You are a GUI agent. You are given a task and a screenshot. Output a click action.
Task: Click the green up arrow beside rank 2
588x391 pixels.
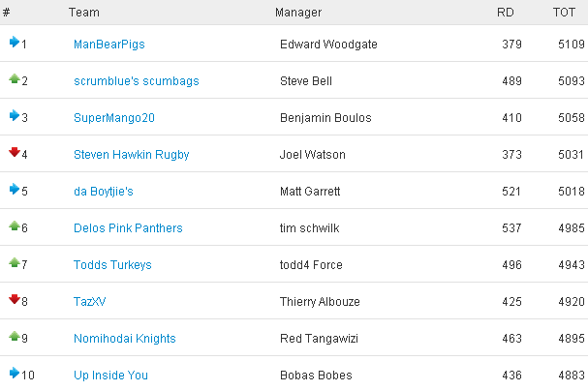(15, 78)
